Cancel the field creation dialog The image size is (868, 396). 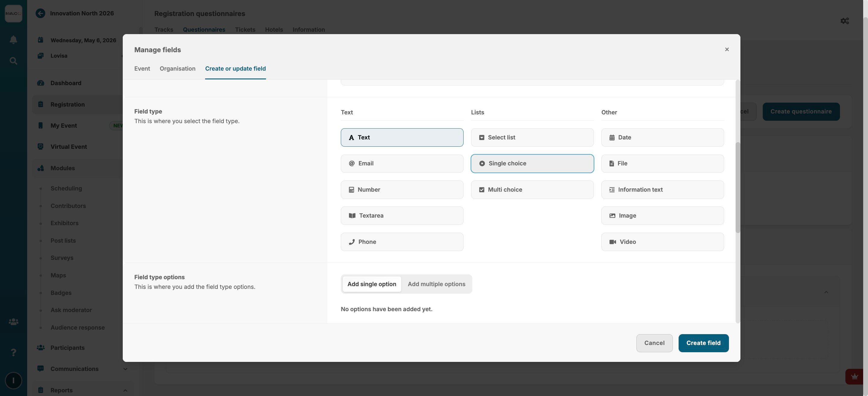pyautogui.click(x=654, y=343)
